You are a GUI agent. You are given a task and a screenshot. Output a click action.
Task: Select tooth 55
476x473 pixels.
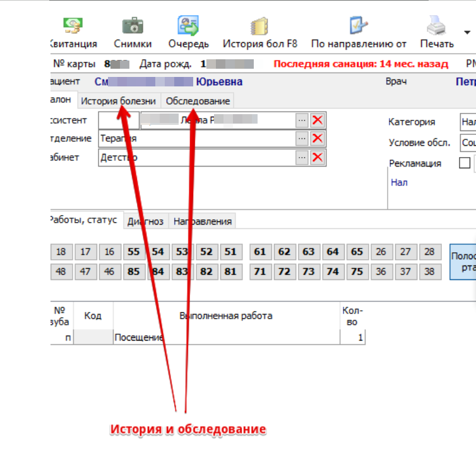point(134,252)
